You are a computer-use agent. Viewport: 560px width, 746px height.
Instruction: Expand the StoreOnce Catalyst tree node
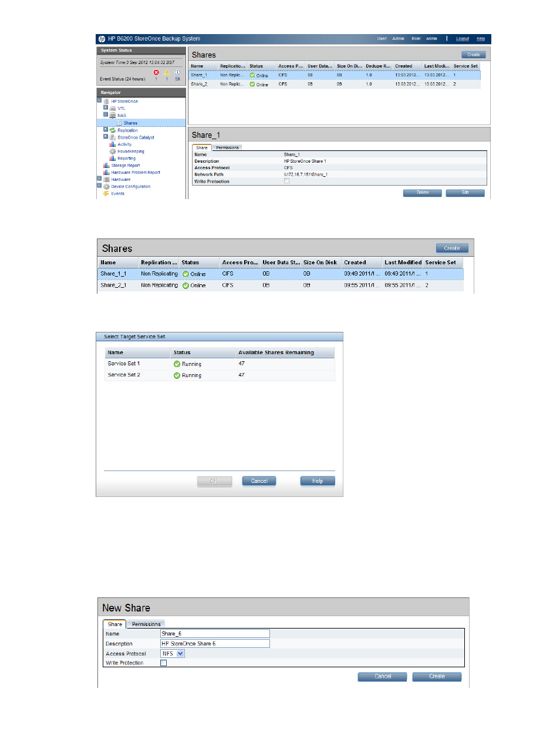[106, 136]
